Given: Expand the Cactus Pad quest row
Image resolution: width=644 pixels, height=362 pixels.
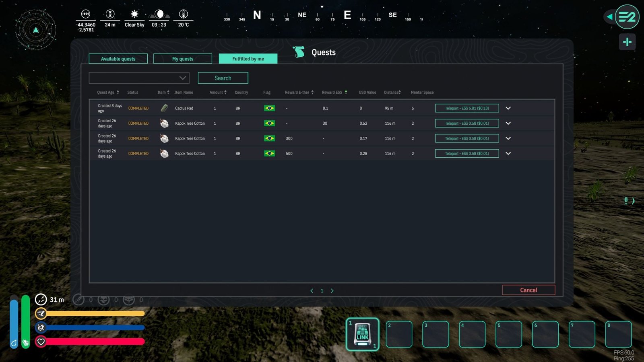Looking at the screenshot, I should (508, 108).
